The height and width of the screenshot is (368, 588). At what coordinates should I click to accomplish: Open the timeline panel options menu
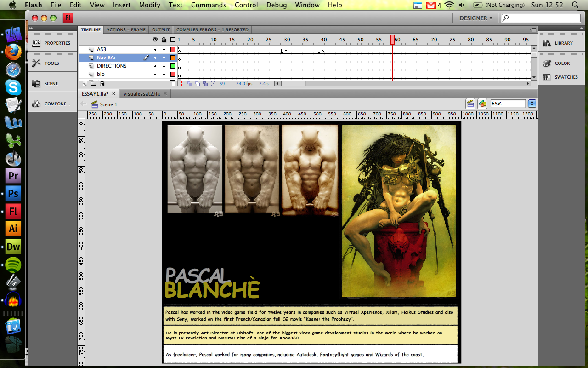(x=533, y=29)
